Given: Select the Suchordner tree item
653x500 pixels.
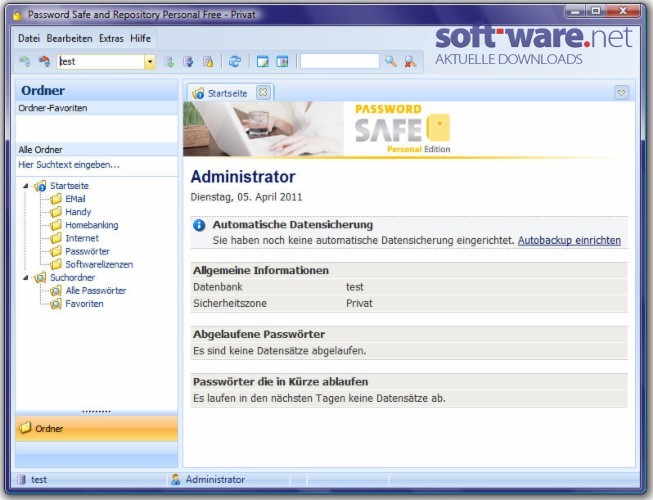Looking at the screenshot, I should [x=72, y=277].
